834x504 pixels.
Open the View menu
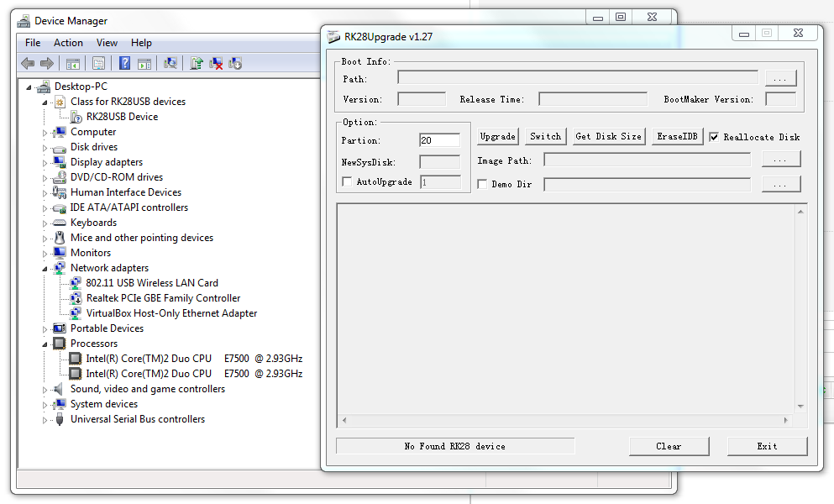pos(107,43)
